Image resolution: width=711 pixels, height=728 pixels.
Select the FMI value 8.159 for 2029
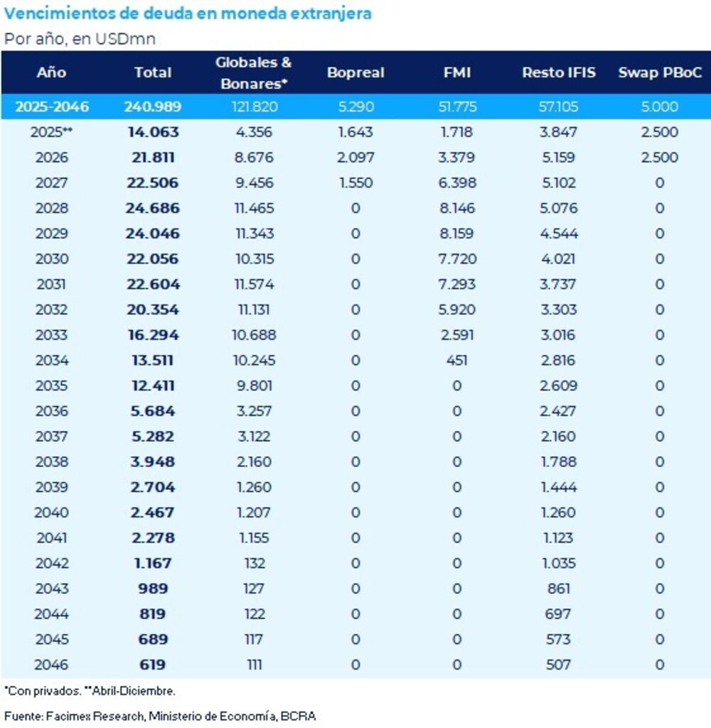[456, 234]
